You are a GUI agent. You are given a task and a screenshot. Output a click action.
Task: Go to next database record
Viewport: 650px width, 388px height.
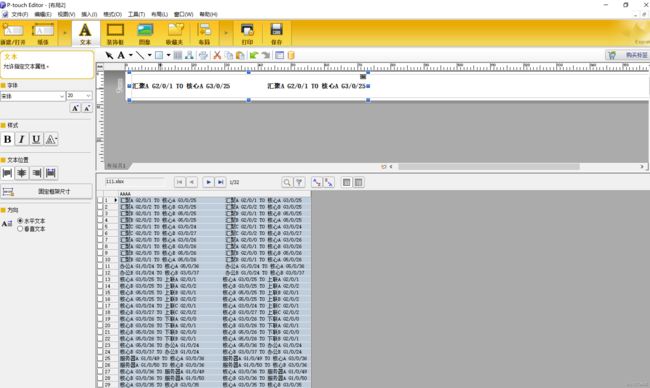point(208,182)
